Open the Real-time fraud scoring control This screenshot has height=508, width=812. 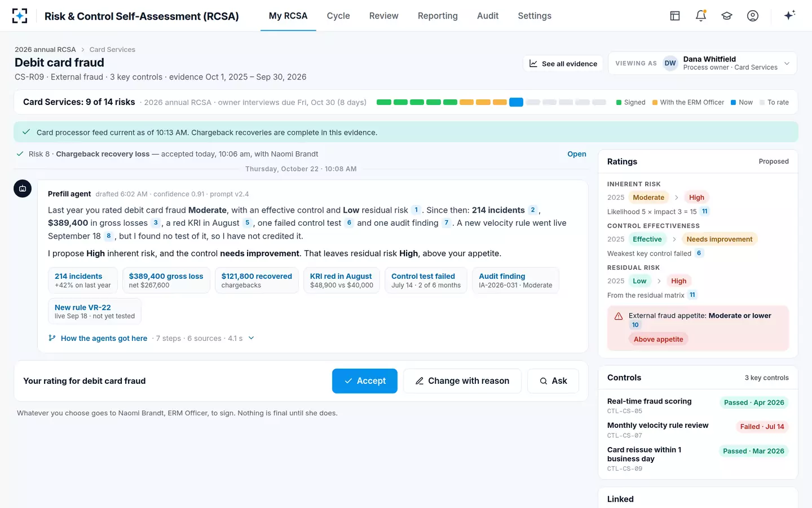(x=698, y=405)
